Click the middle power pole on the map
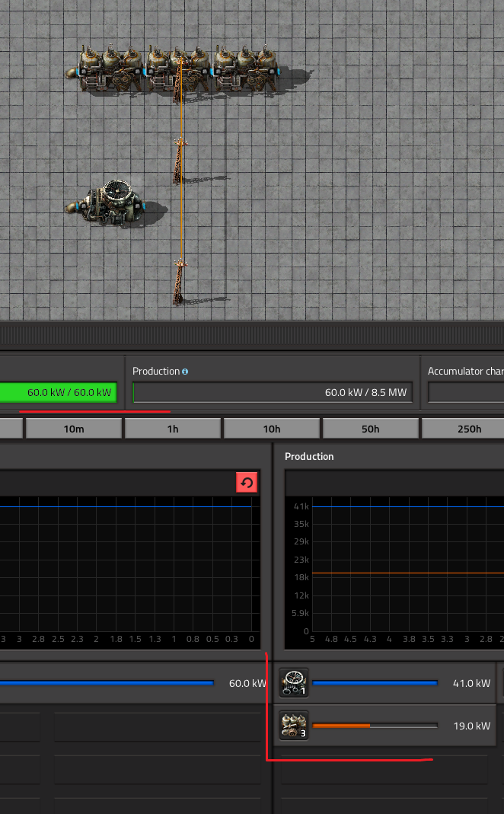Image resolution: width=504 pixels, height=814 pixels. [x=180, y=161]
